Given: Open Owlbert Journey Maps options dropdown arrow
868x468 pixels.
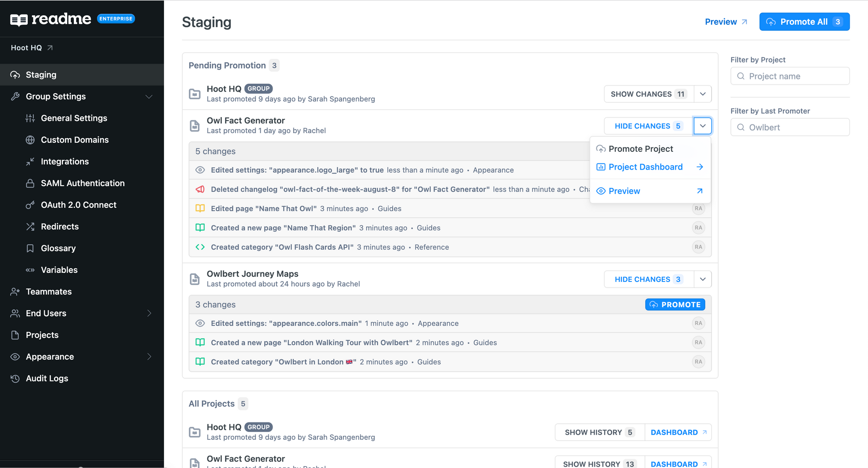Looking at the screenshot, I should [703, 279].
